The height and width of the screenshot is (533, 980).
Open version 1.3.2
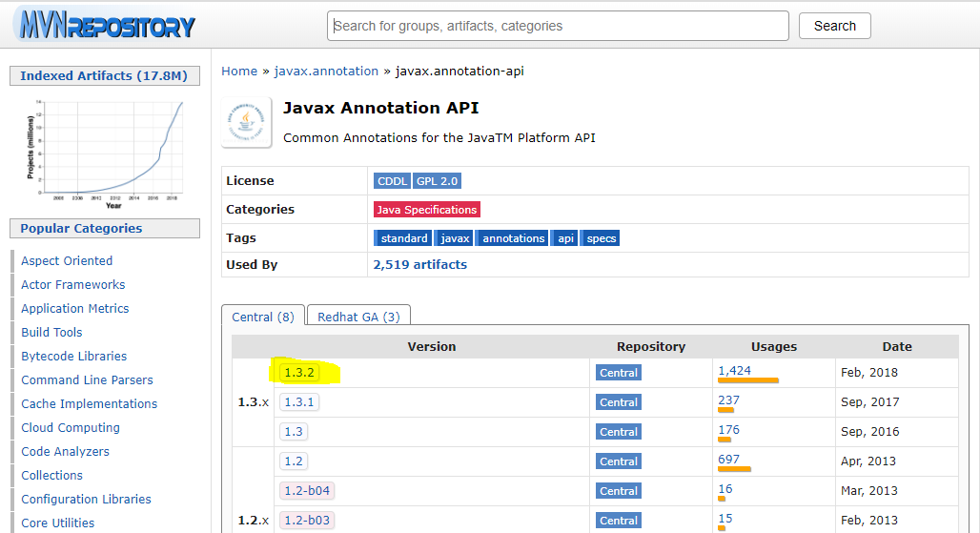click(299, 373)
